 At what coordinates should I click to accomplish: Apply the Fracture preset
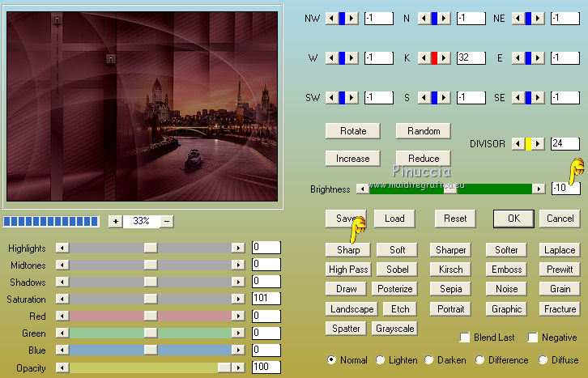560,309
